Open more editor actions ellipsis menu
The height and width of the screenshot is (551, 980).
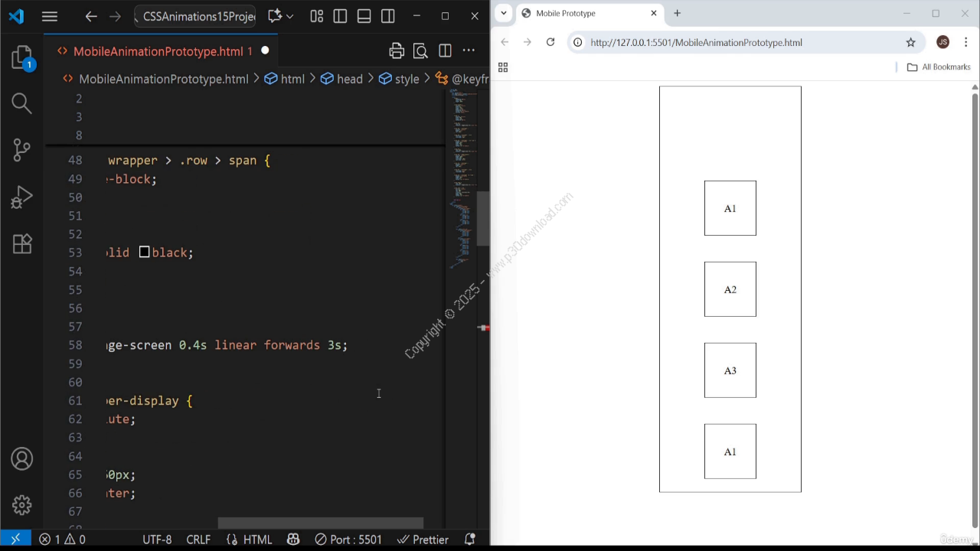click(x=469, y=51)
